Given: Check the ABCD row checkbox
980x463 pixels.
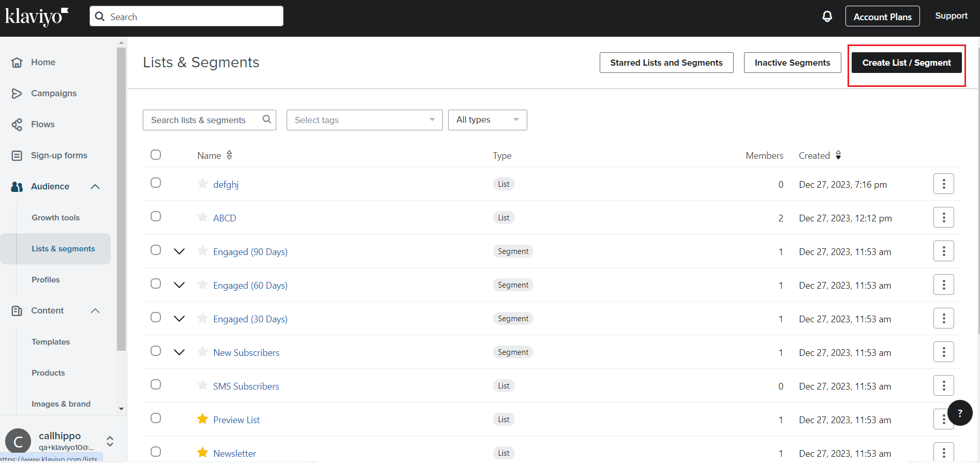Looking at the screenshot, I should point(156,216).
